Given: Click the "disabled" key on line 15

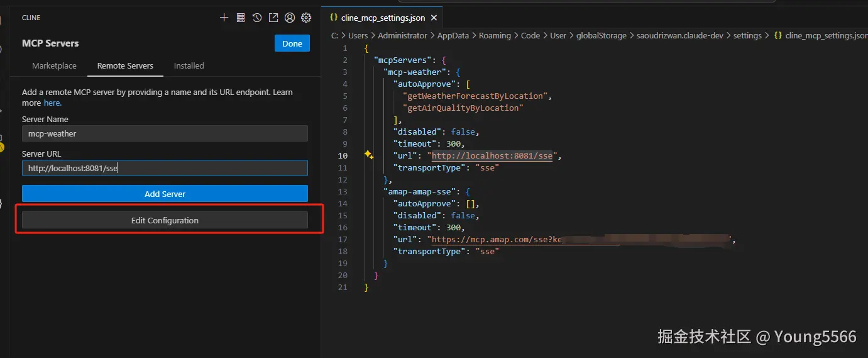Looking at the screenshot, I should pyautogui.click(x=417, y=215).
